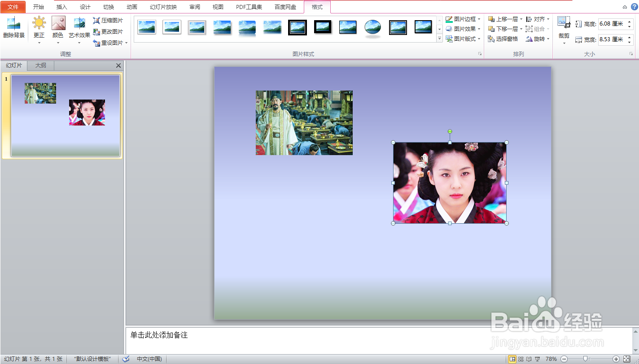Click 下移一层 send backward
639x364 pixels.
coord(503,29)
